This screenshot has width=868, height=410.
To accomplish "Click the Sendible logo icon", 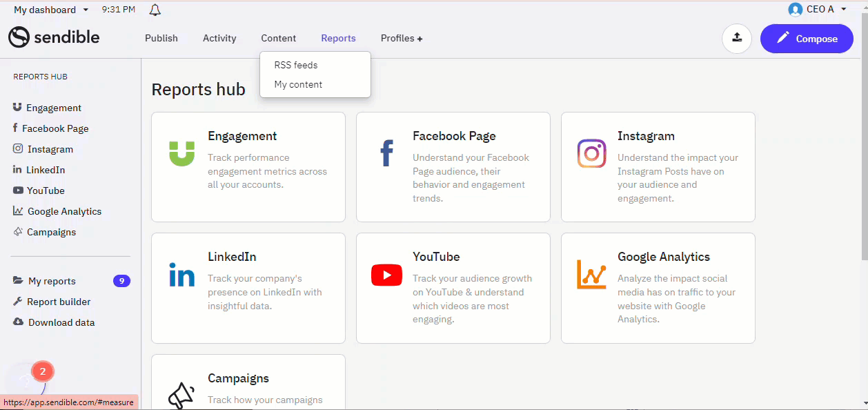I will click(x=19, y=37).
